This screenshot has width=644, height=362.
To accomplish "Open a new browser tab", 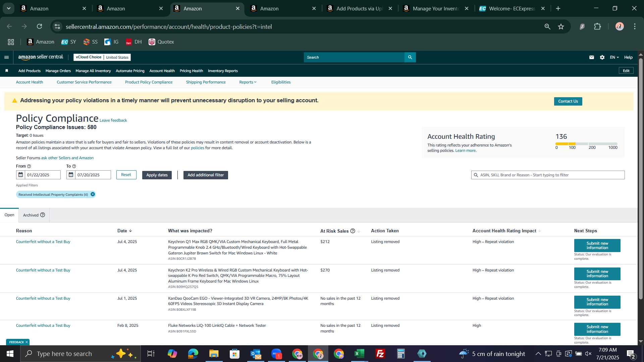I will pyautogui.click(x=558, y=8).
